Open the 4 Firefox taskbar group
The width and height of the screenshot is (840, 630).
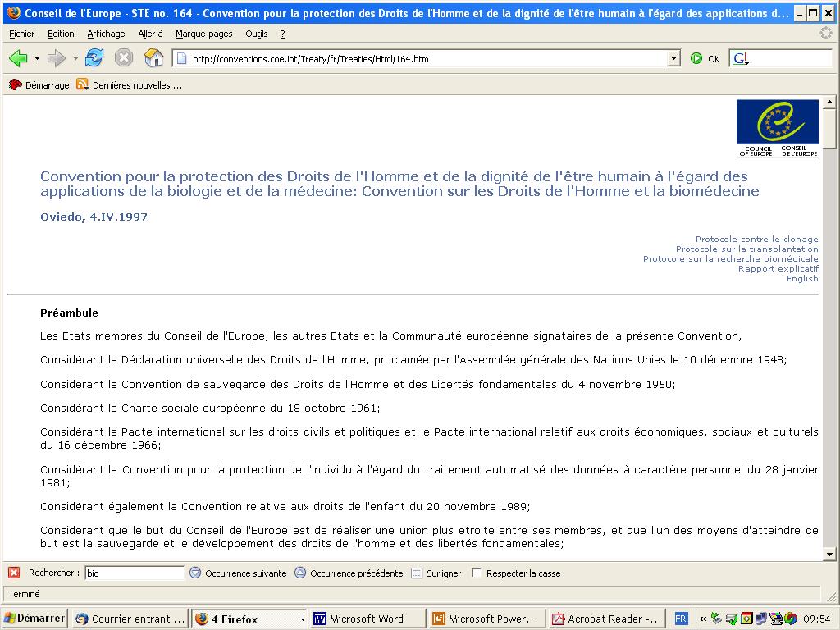(249, 619)
